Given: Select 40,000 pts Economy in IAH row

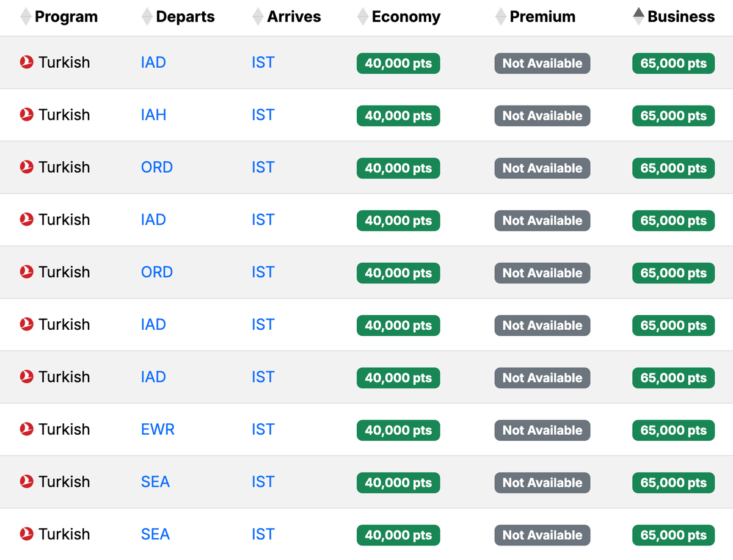Looking at the screenshot, I should 398,115.
